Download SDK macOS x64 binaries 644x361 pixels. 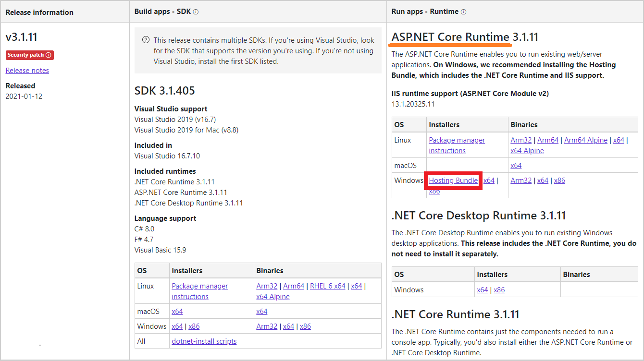[262, 312]
